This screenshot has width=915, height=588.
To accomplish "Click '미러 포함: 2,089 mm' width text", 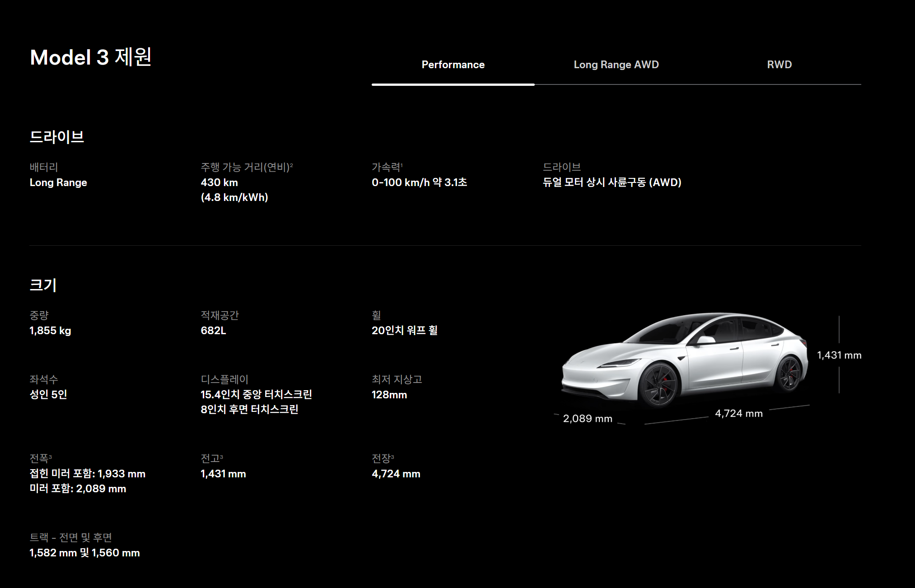I will coord(78,489).
